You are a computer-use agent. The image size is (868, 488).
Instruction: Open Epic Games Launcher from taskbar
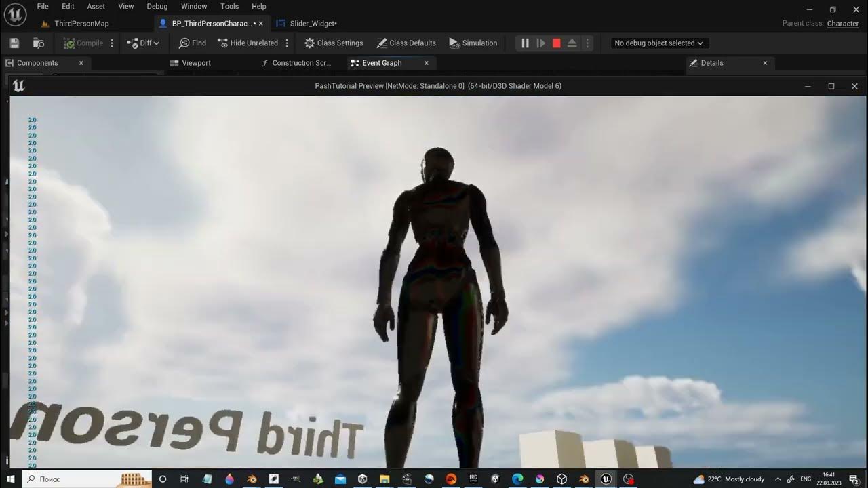pyautogui.click(x=473, y=479)
